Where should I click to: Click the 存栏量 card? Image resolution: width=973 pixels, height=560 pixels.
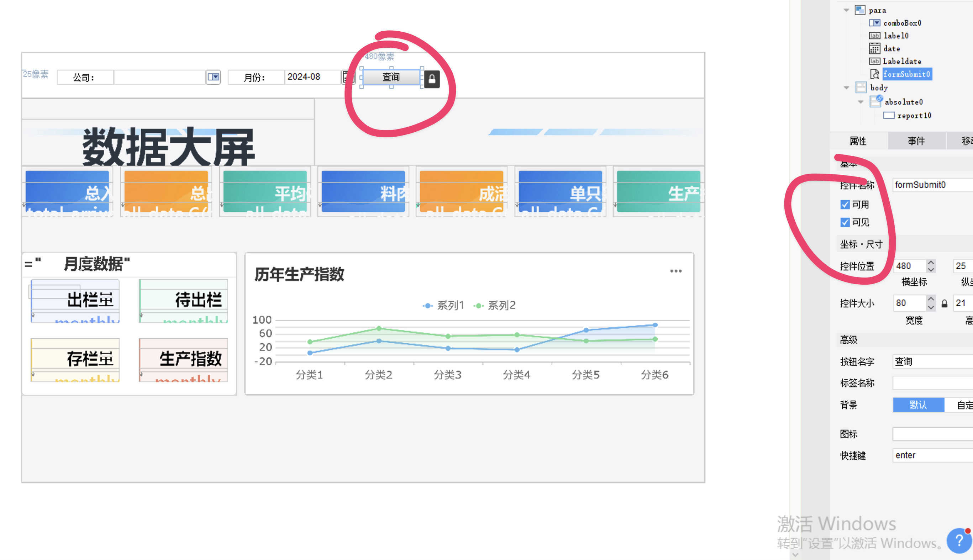click(x=75, y=360)
